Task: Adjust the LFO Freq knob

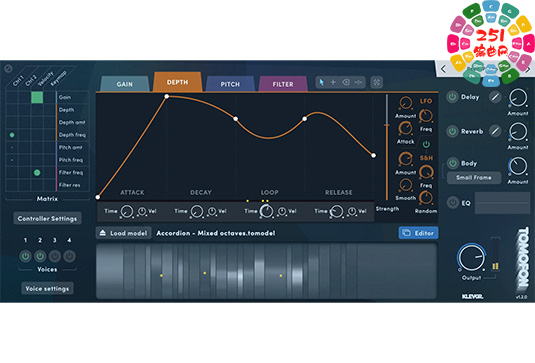Action: click(425, 116)
